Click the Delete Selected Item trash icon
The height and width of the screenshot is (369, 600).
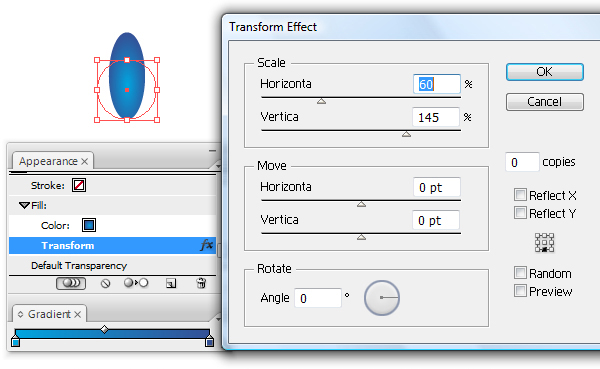click(x=201, y=283)
